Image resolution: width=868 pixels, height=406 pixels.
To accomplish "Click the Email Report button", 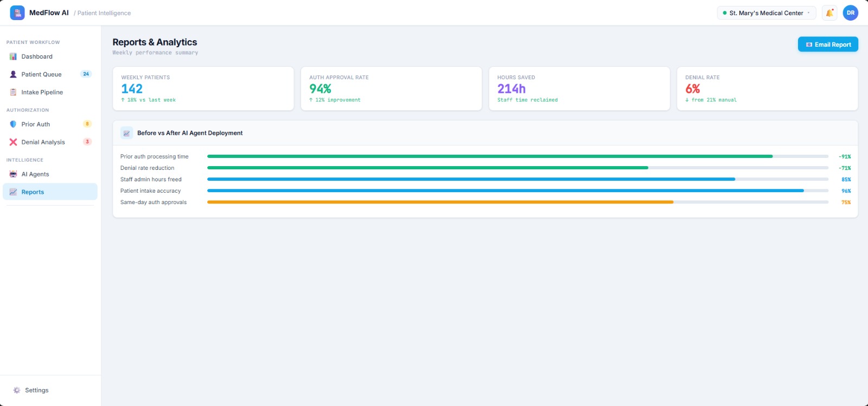I will click(828, 45).
